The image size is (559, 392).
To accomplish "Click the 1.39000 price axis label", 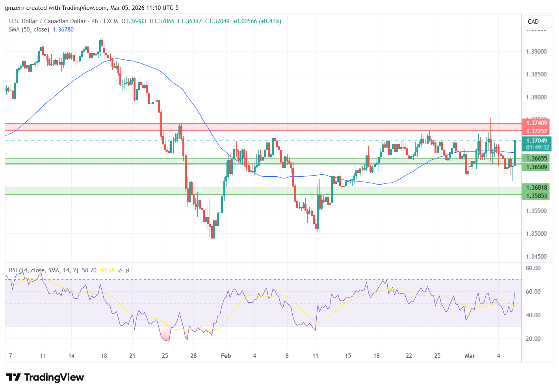I will coord(537,52).
